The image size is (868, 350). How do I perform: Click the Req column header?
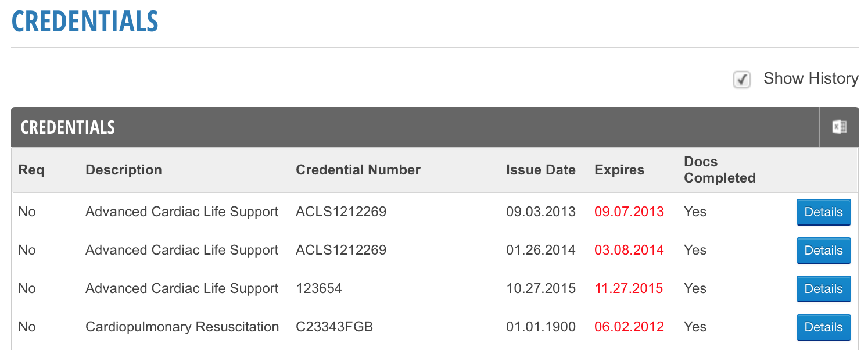tap(31, 170)
